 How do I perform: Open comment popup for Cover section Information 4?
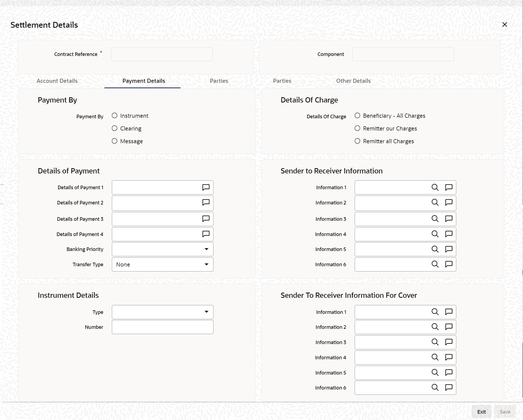pyautogui.click(x=449, y=357)
